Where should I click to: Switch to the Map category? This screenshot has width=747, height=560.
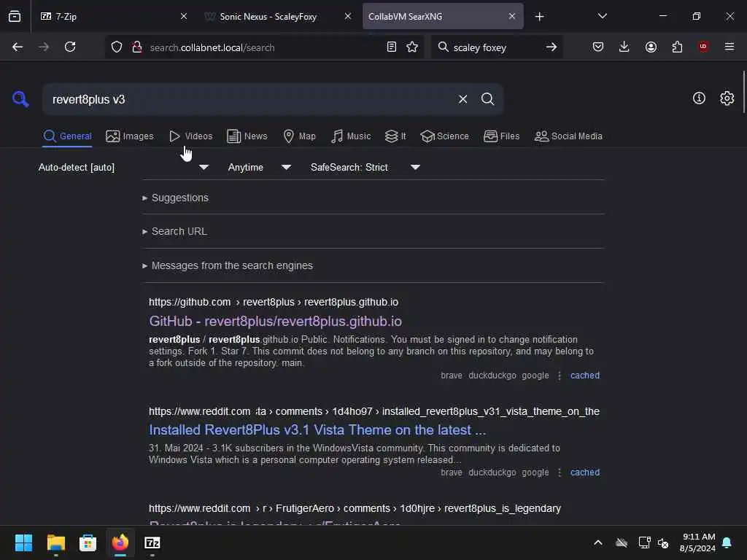299,136
